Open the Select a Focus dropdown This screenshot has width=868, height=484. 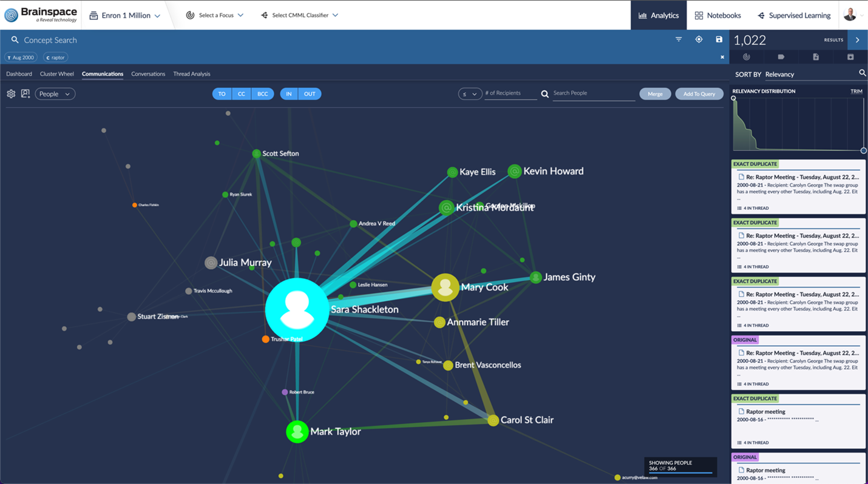pyautogui.click(x=215, y=15)
